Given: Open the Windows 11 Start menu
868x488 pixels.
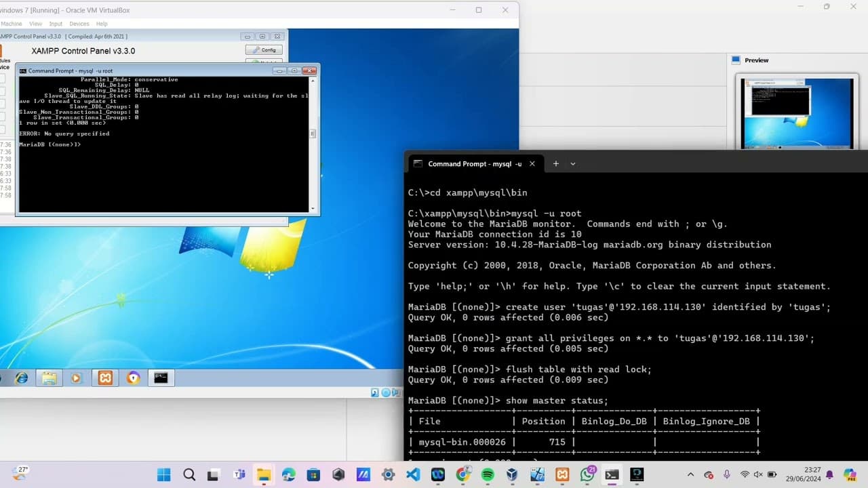Looking at the screenshot, I should (164, 474).
